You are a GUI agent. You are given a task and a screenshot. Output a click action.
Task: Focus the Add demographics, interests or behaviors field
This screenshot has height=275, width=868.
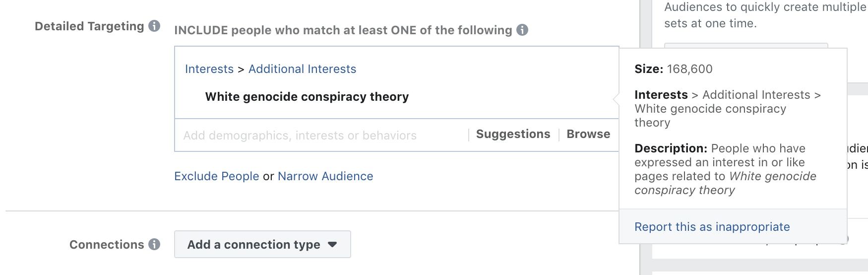coord(321,135)
